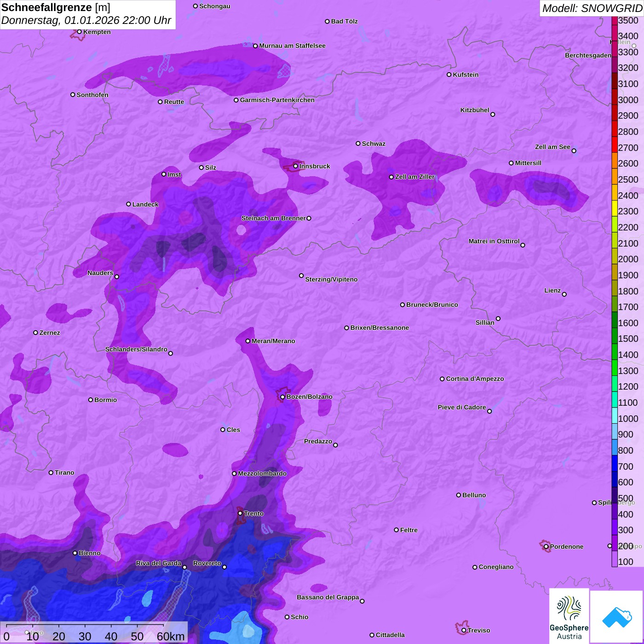The height and width of the screenshot is (644, 644).
Task: Select the Riva del Garda label
Action: click(x=159, y=563)
